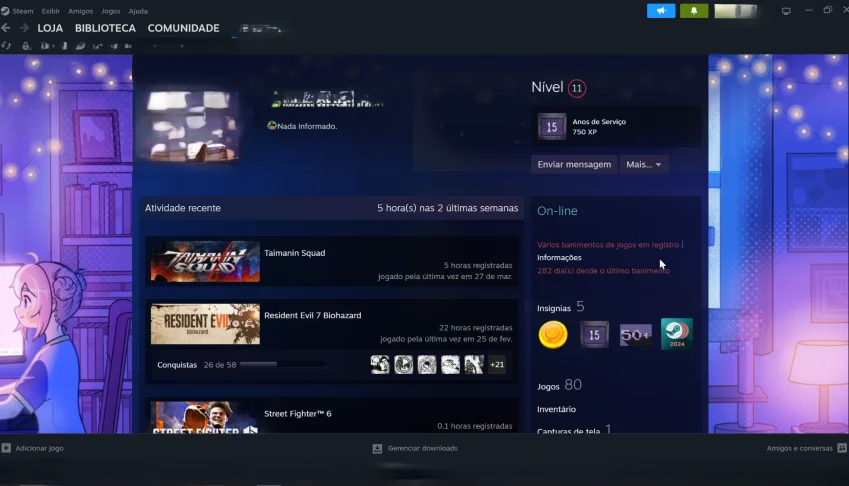
Task: Click Enviar mensagem button
Action: click(x=574, y=165)
